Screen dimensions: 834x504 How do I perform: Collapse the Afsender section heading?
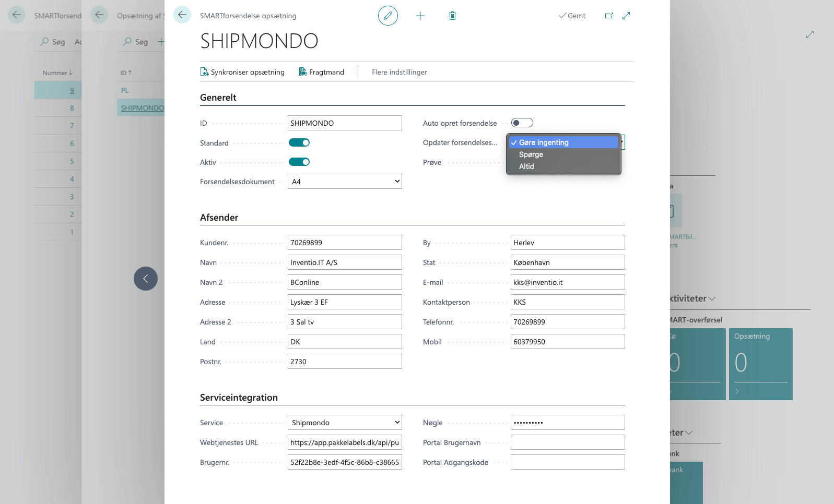pos(219,218)
